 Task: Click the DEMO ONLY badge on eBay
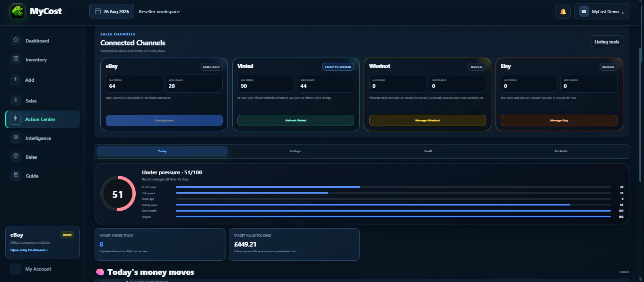tap(211, 67)
